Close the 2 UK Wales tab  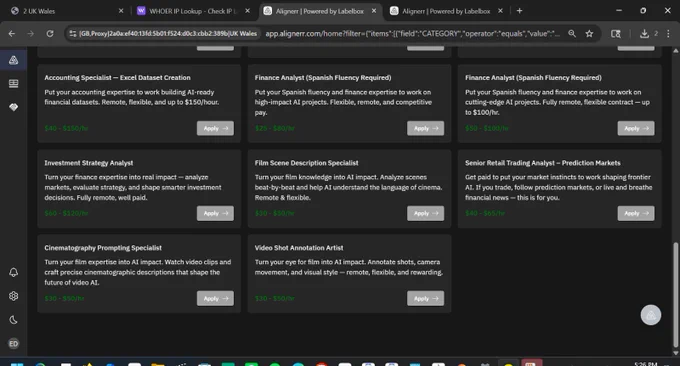121,11
